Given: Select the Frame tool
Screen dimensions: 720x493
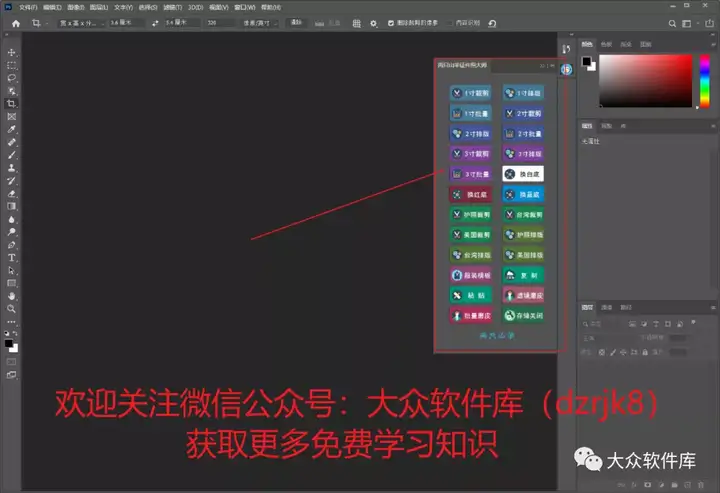Looking at the screenshot, I should click(11, 117).
